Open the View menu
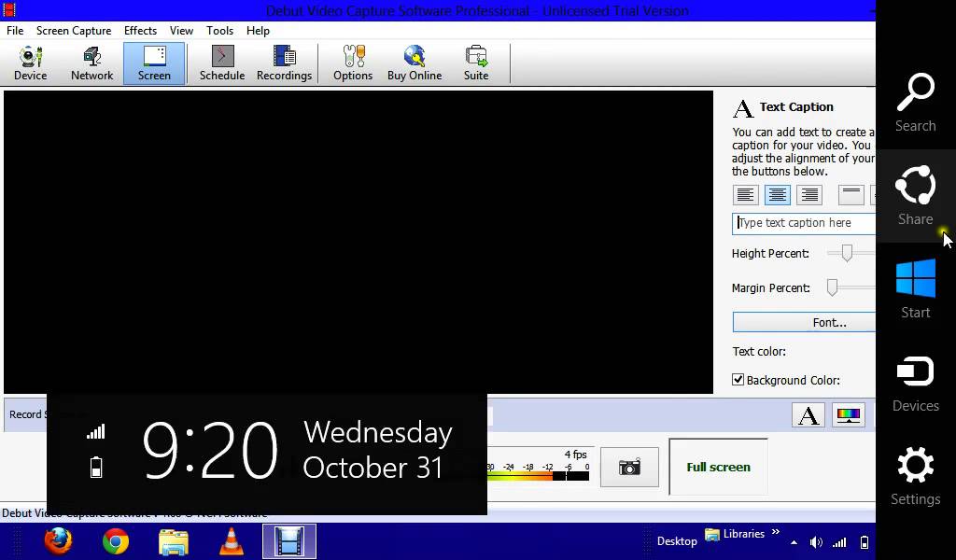 (181, 31)
